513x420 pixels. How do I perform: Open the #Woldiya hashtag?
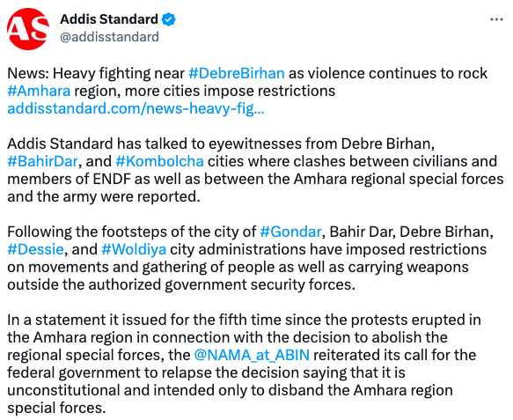tap(134, 250)
